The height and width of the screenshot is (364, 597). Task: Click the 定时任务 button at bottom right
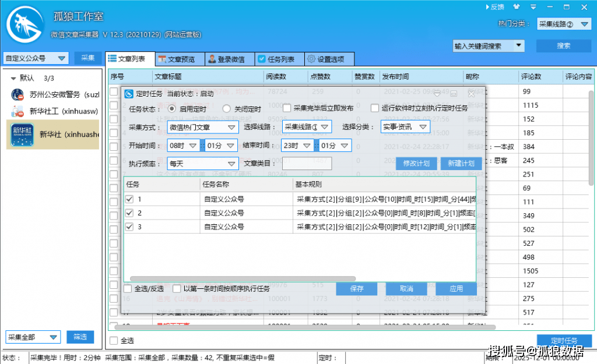564,340
